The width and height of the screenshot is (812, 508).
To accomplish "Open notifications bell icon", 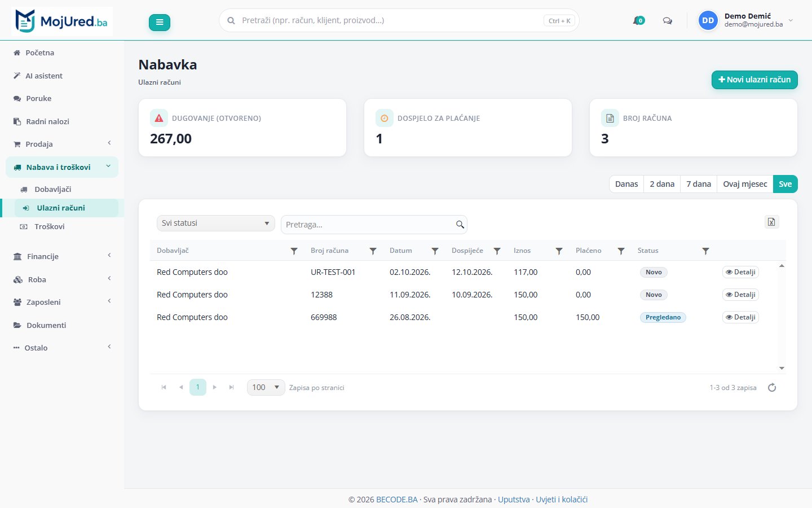I will pos(638,21).
